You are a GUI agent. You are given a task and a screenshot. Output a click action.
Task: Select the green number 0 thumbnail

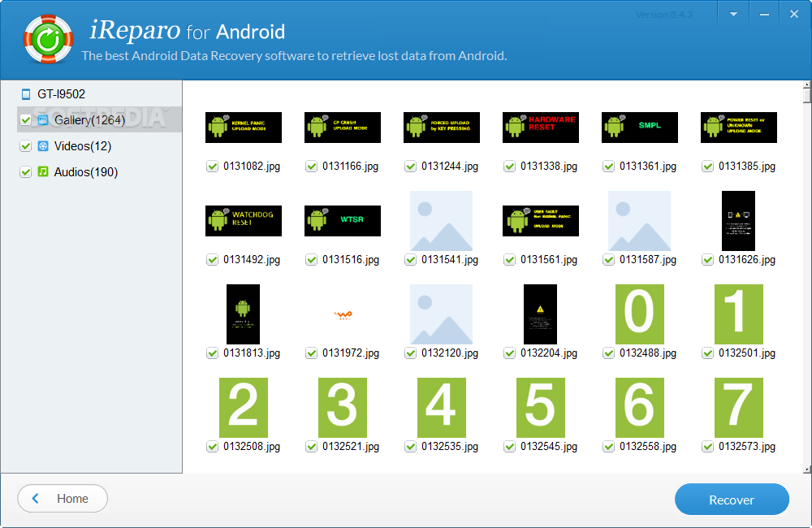click(640, 314)
